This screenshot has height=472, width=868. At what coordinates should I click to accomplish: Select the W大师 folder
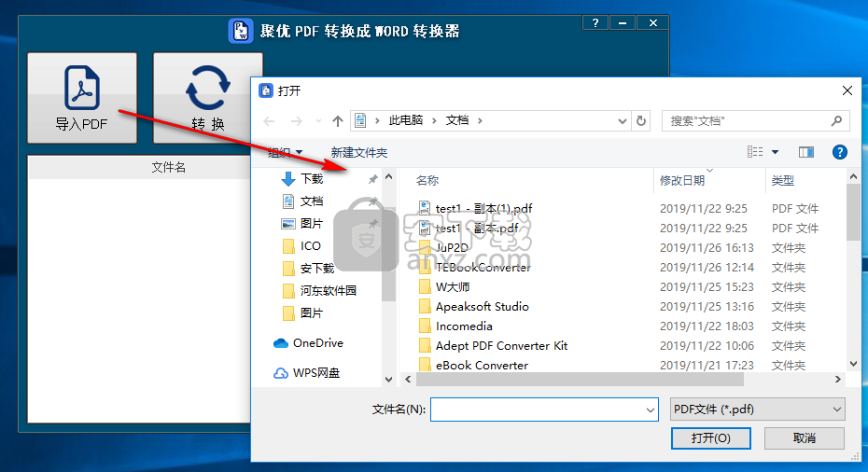pyautogui.click(x=453, y=287)
